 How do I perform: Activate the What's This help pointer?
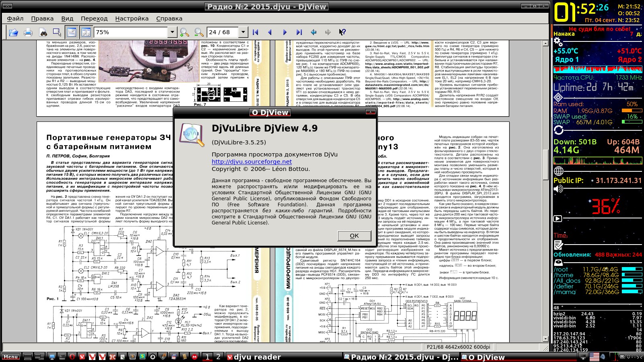click(342, 32)
